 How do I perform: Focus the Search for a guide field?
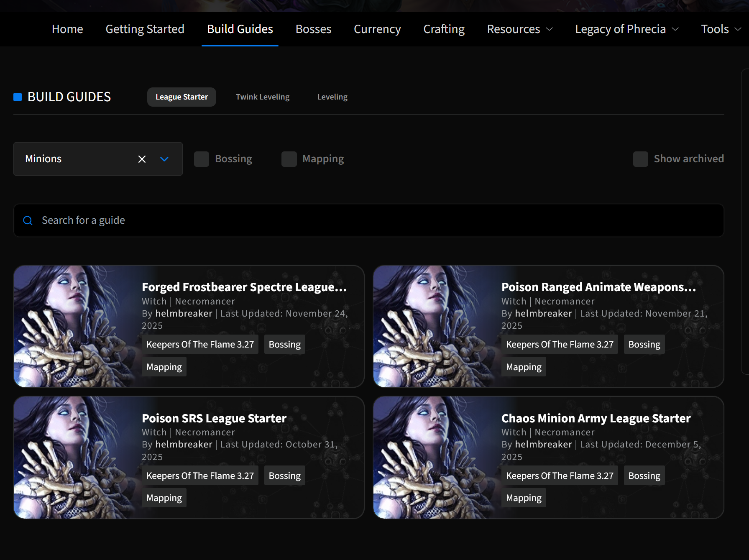click(x=369, y=220)
